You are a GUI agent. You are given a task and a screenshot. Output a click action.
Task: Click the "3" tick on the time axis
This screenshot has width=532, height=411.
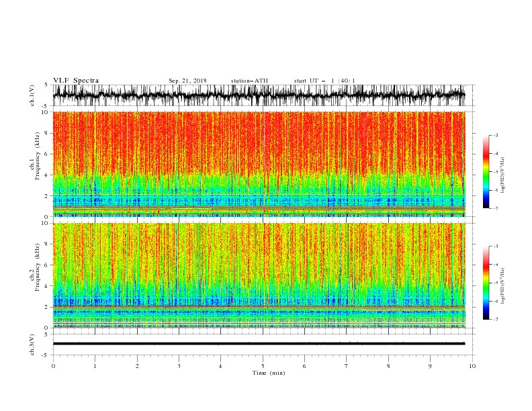click(x=179, y=366)
